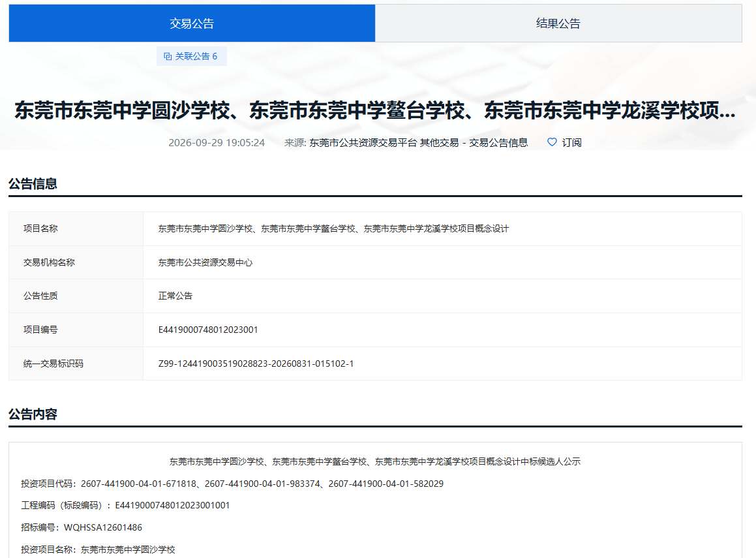
Task: Open source link 东莞市公共资源交易平台 其他交易
Action: (x=419, y=143)
